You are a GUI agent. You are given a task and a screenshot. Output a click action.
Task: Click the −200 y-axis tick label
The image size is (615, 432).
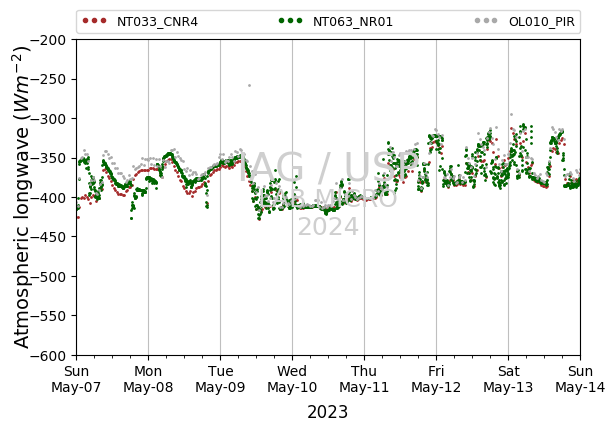(49, 40)
